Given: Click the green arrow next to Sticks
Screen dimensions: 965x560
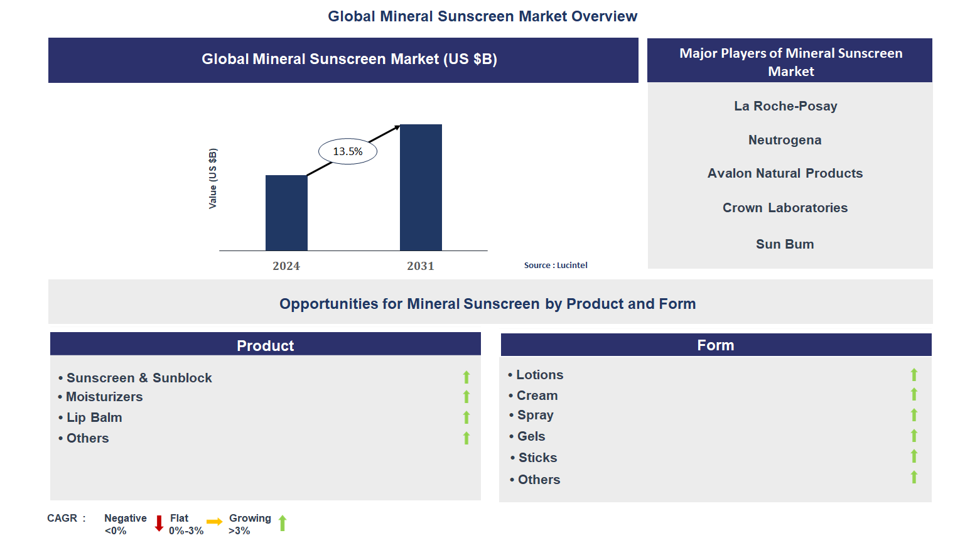Looking at the screenshot, I should click(914, 457).
